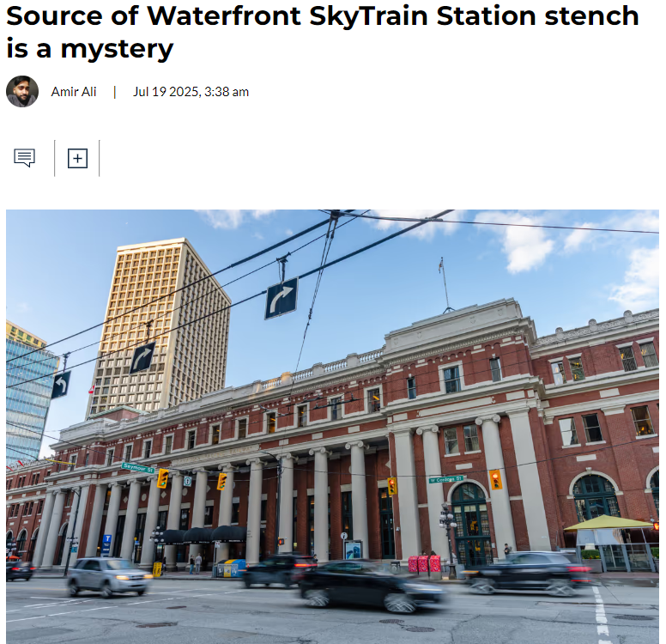The image size is (666, 644).
Task: Click the left-turn arrow sign in photo
Action: coord(61,385)
